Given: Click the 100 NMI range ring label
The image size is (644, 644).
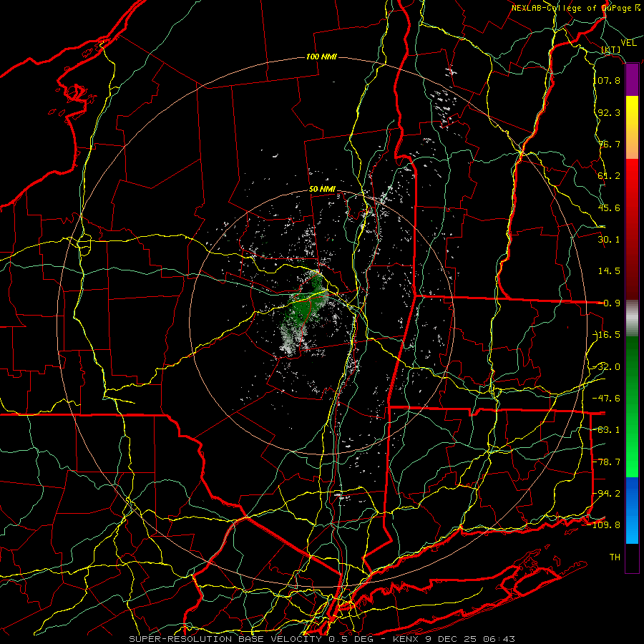Looking at the screenshot, I should 321,57.
